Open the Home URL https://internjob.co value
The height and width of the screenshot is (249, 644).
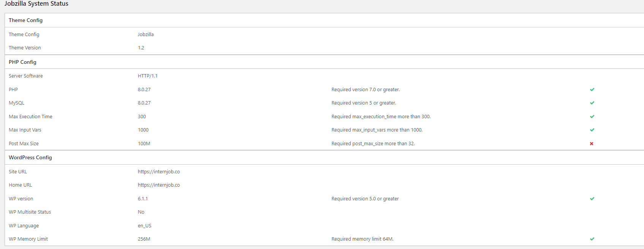(x=159, y=185)
